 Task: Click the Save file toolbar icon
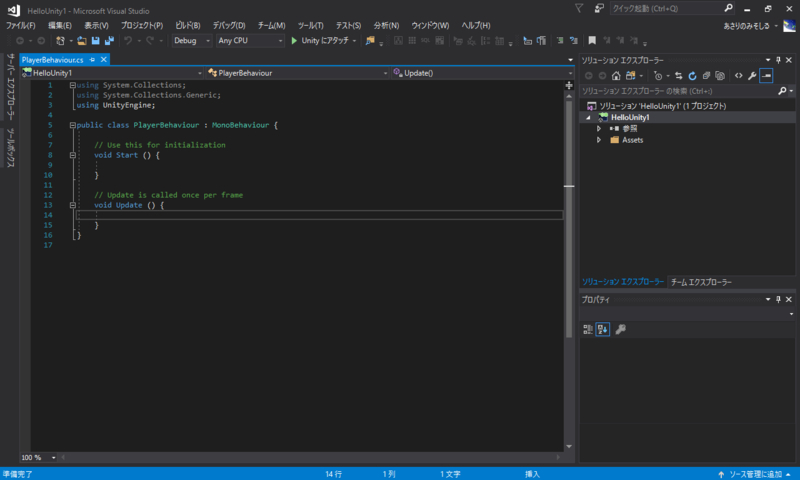point(95,40)
